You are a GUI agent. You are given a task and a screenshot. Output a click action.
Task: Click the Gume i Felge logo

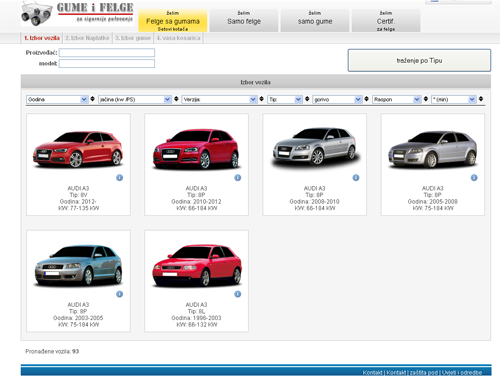pyautogui.click(x=77, y=13)
